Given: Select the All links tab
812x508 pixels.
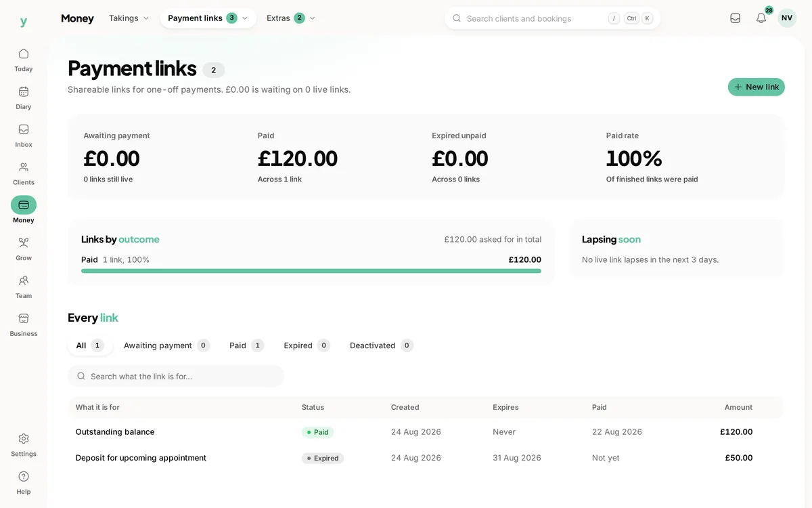Looking at the screenshot, I should tap(90, 345).
